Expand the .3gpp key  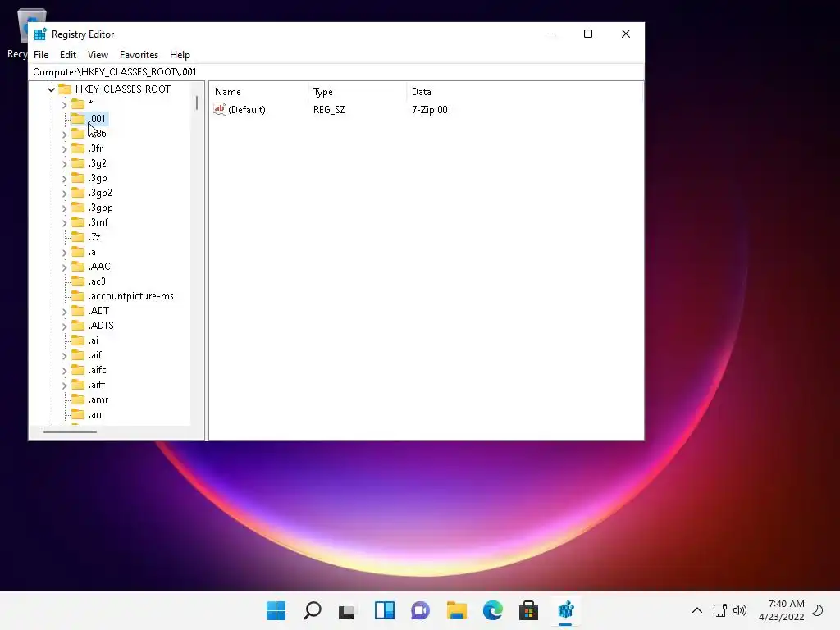pyautogui.click(x=64, y=208)
